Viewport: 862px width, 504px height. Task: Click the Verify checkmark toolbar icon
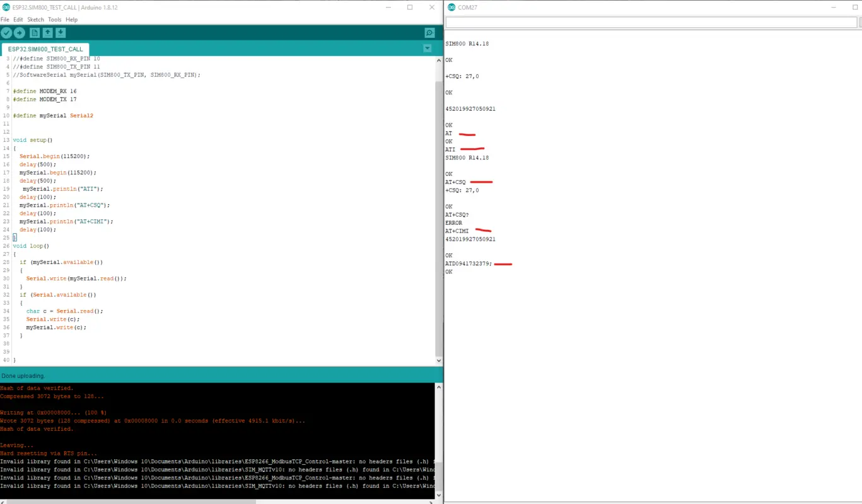6,33
